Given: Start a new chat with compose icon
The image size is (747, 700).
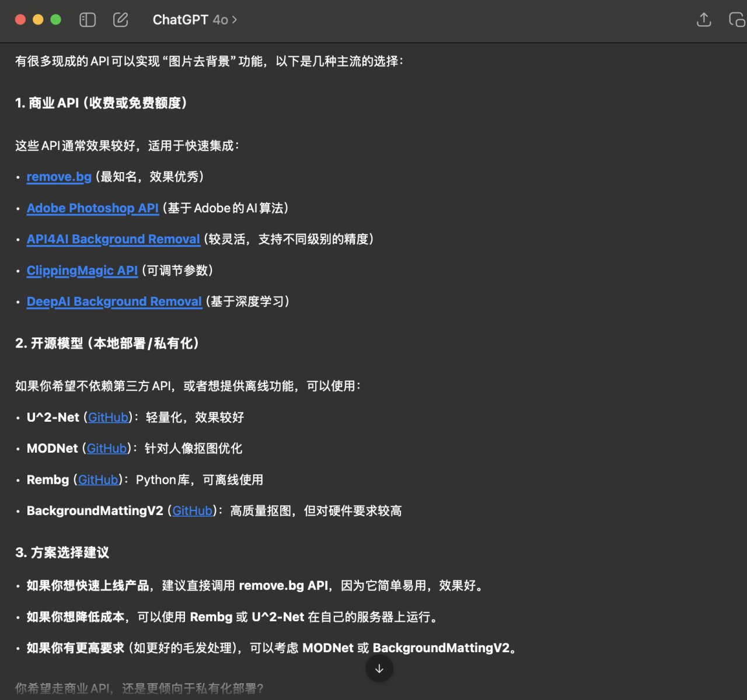Looking at the screenshot, I should (121, 20).
